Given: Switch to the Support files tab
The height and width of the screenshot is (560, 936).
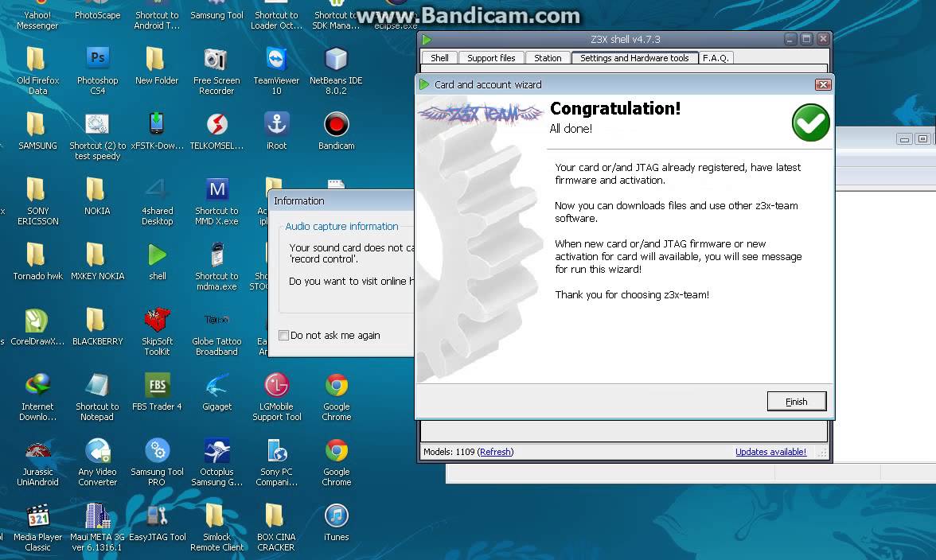Looking at the screenshot, I should tap(491, 58).
